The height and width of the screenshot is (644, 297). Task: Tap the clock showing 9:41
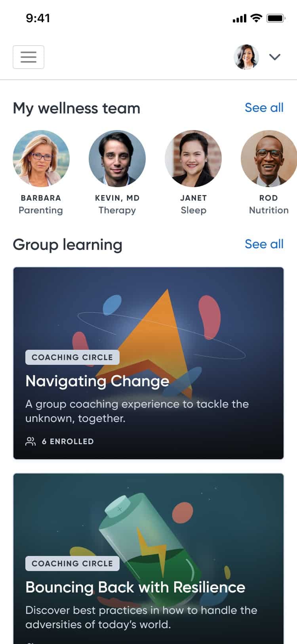(x=38, y=18)
